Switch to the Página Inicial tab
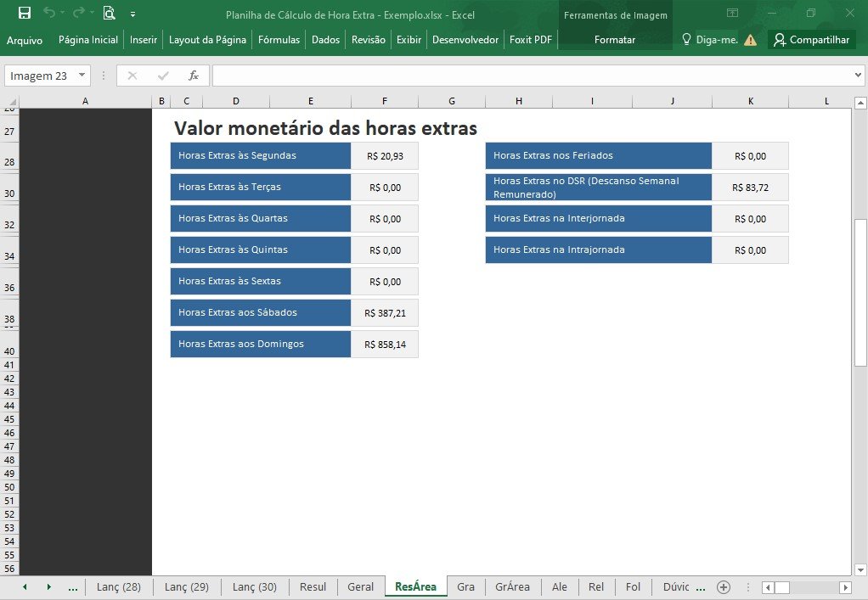Viewport: 868px width, 600px height. pyautogui.click(x=88, y=40)
